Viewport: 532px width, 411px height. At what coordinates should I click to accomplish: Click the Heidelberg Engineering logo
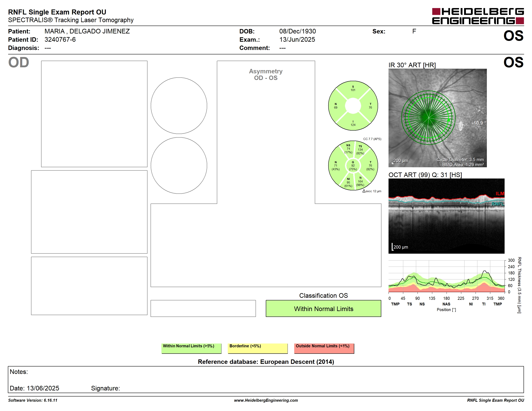(478, 16)
